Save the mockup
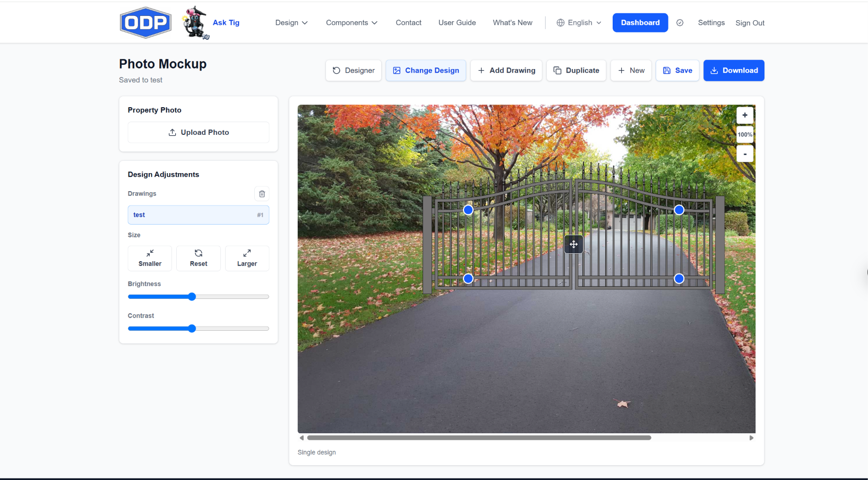The height and width of the screenshot is (480, 868). (x=677, y=70)
